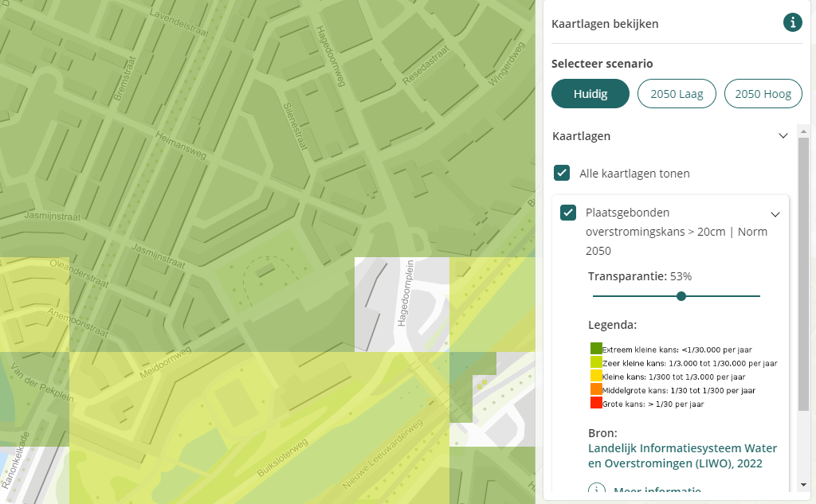
Task: Collapse the Kaartlagen section chevron
Action: (x=783, y=135)
